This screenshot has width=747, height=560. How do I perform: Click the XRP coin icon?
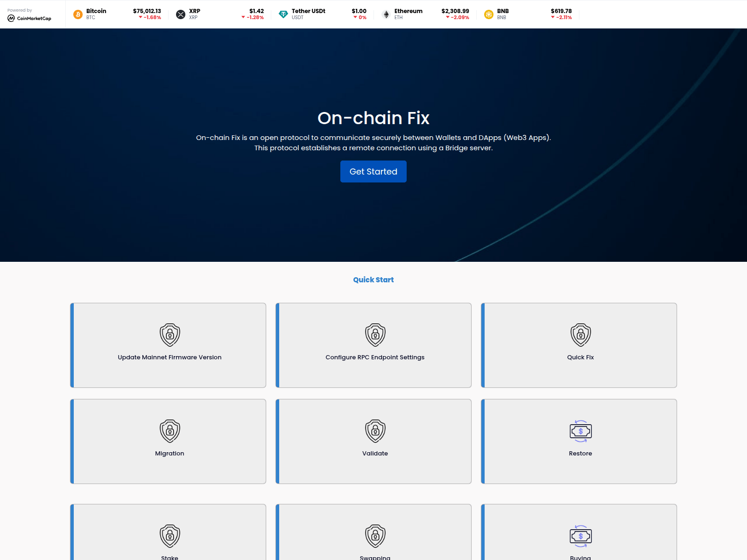[181, 14]
